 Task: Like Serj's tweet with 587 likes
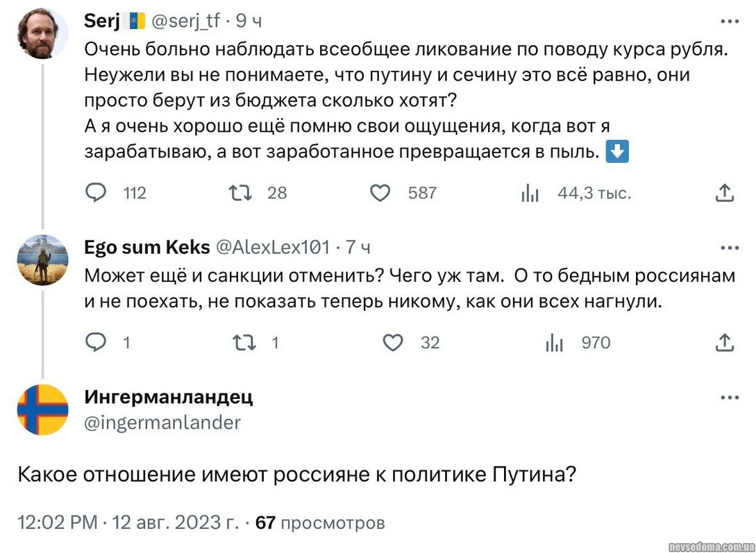pyautogui.click(x=380, y=192)
